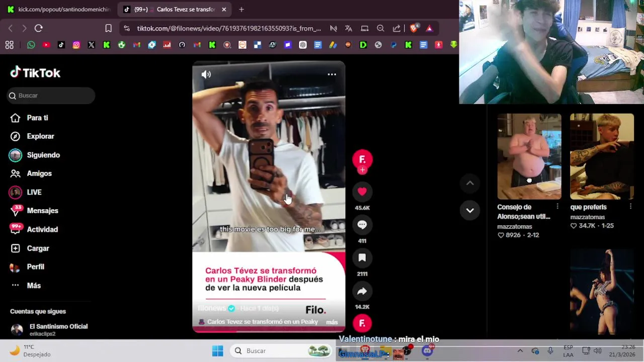Open El Santinismo Oficial followed account

[50, 330]
